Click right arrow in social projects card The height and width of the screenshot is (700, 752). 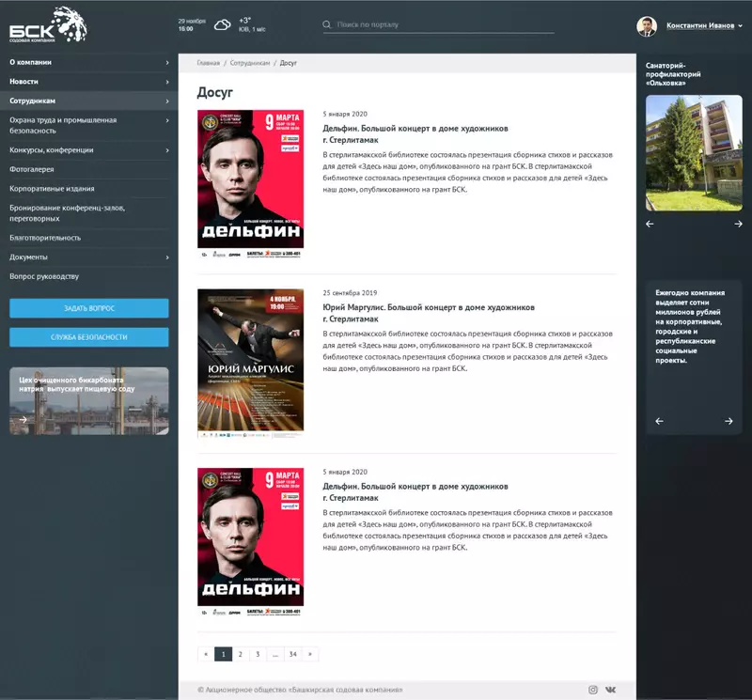click(728, 421)
